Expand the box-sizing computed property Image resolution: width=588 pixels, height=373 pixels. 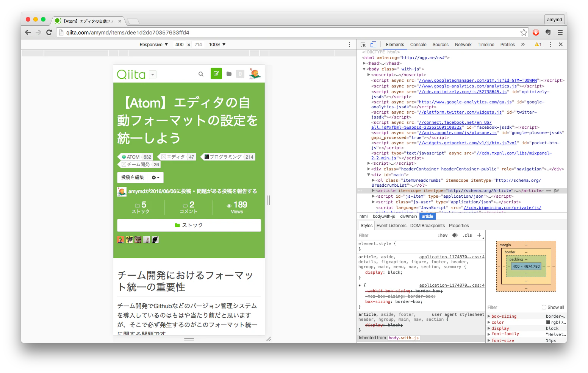click(x=489, y=316)
